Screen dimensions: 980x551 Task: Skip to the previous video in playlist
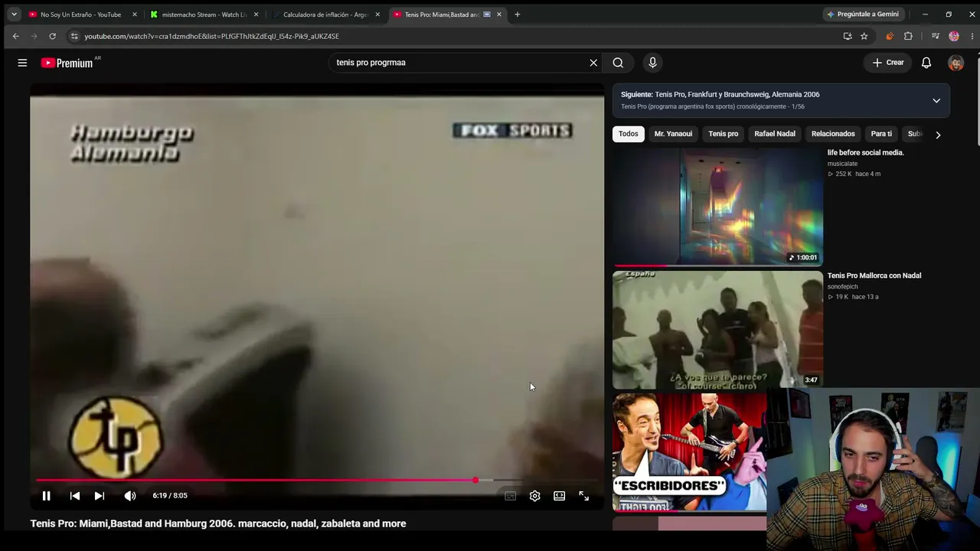pos(75,496)
